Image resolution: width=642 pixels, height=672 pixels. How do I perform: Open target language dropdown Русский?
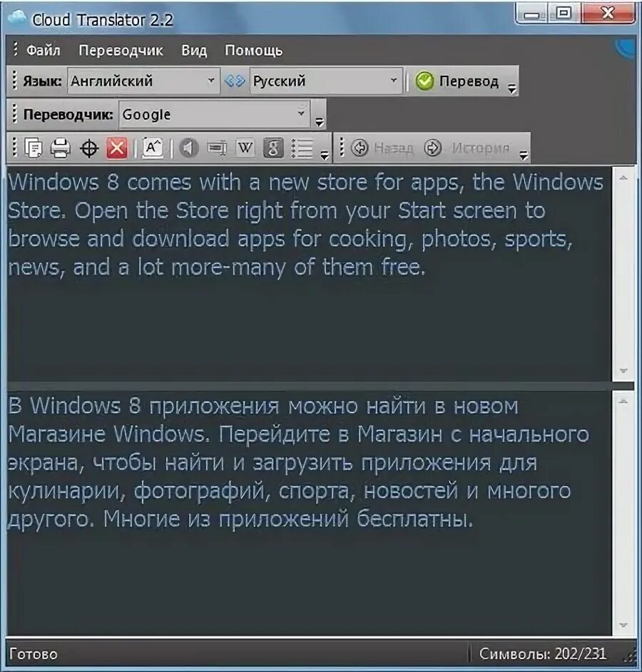326,81
